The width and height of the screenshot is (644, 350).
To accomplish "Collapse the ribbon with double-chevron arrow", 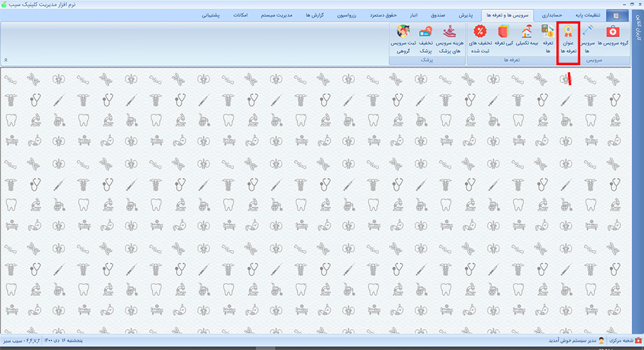I will [x=6, y=59].
